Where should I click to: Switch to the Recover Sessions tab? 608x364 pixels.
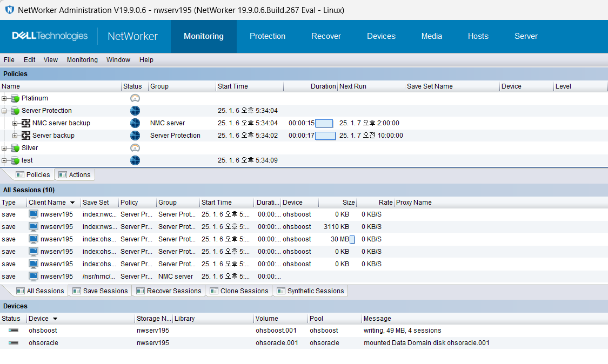(169, 291)
